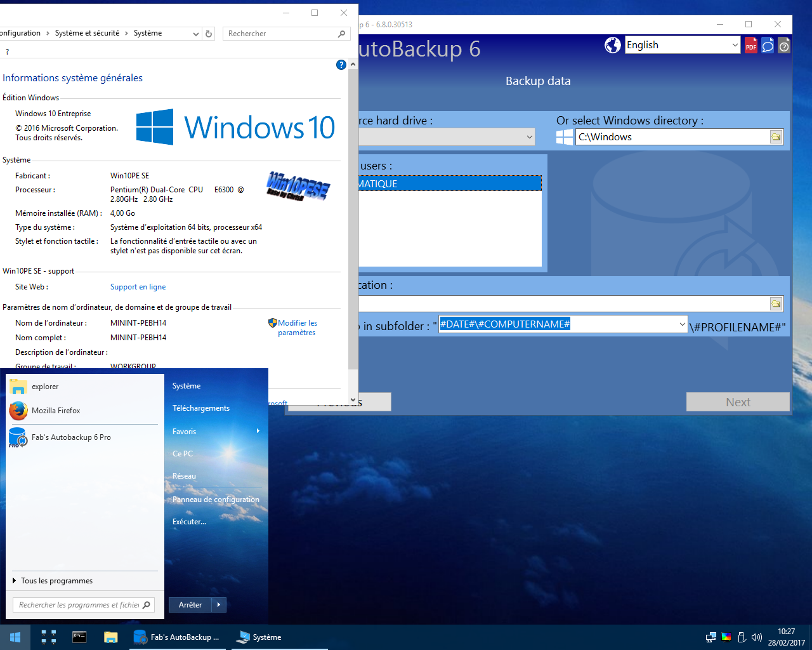Click the Next button in AutoBackup

(x=738, y=402)
